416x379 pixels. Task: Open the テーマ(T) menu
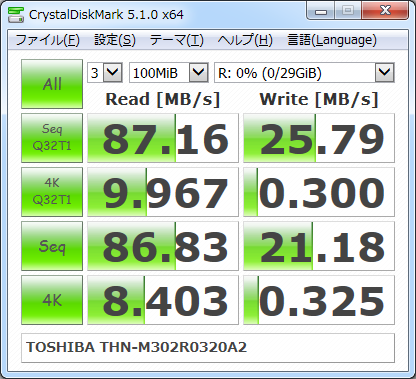(176, 40)
